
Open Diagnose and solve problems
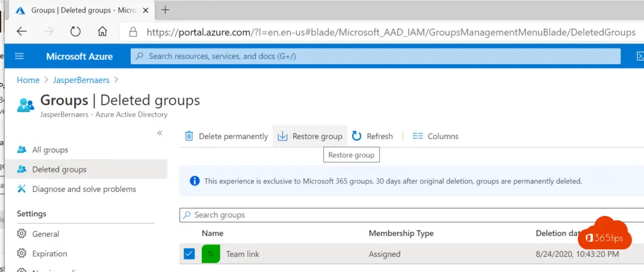point(84,189)
